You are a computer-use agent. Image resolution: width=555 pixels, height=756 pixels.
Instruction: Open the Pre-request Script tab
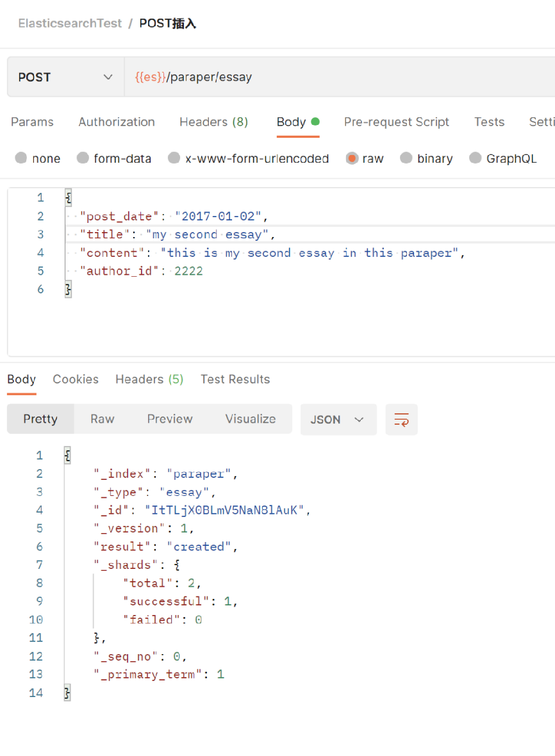coord(396,122)
